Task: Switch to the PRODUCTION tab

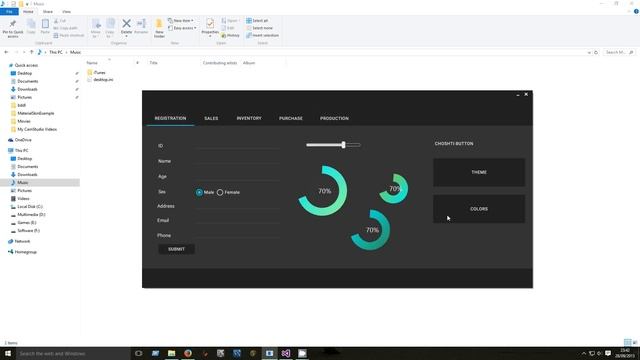Action: (334, 118)
